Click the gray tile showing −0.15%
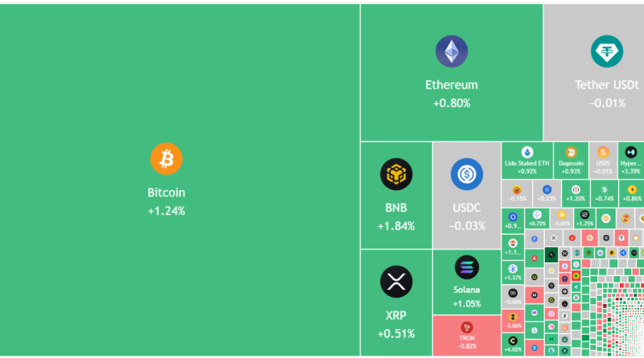 [518, 192]
